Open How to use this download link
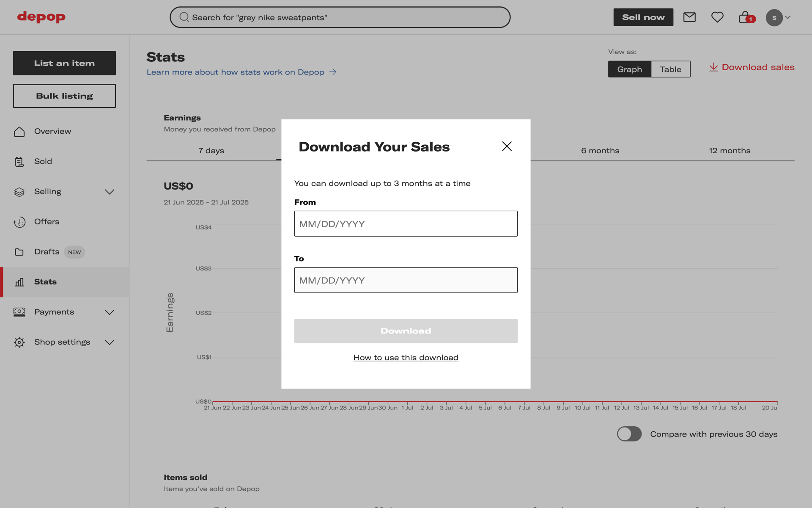The height and width of the screenshot is (508, 812). 406,358
